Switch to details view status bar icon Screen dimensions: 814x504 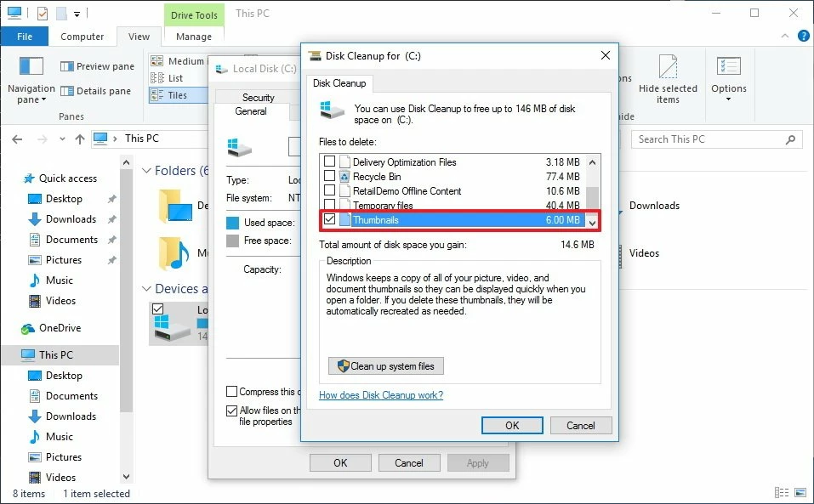point(782,493)
